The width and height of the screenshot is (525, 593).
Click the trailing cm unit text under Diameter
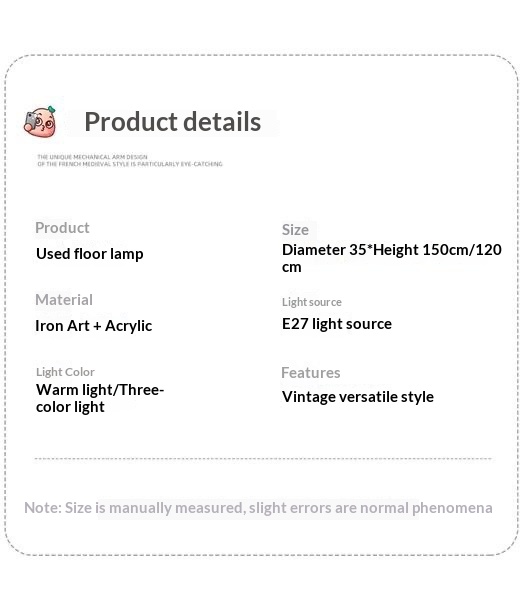coord(292,267)
